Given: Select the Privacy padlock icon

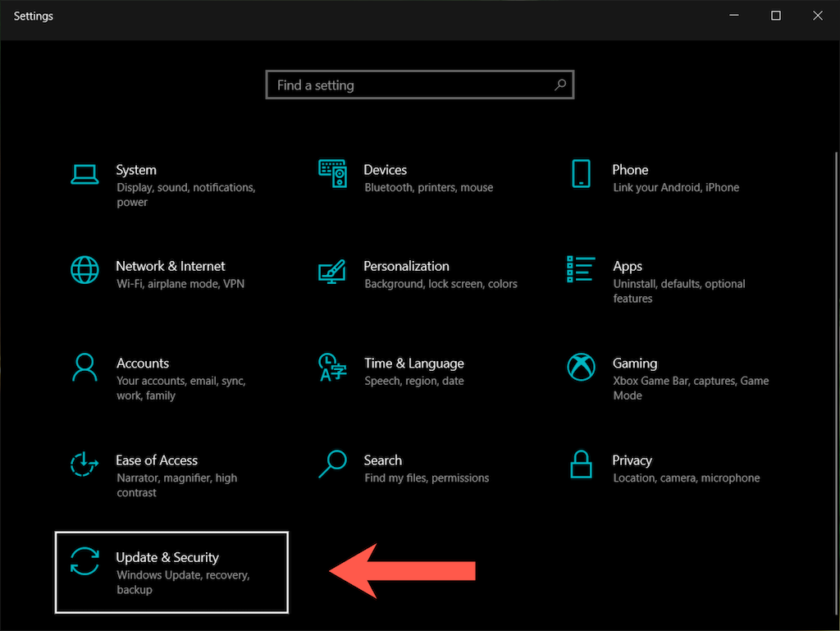Looking at the screenshot, I should point(581,464).
